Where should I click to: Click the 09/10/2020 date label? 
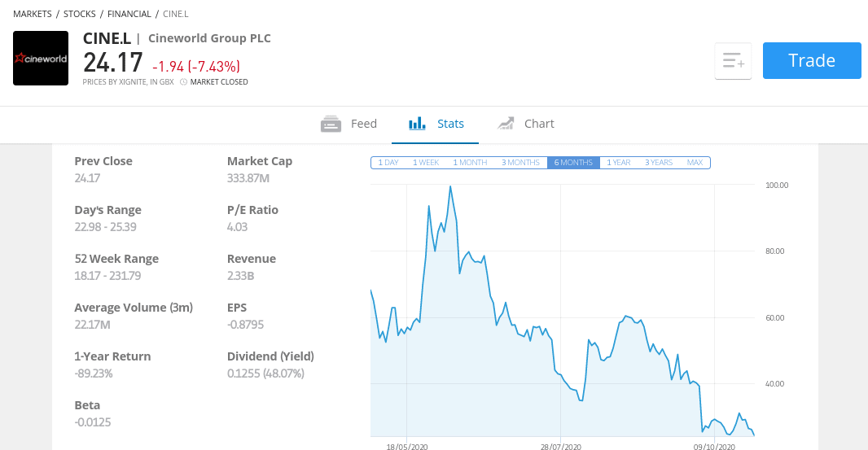pyautogui.click(x=714, y=447)
